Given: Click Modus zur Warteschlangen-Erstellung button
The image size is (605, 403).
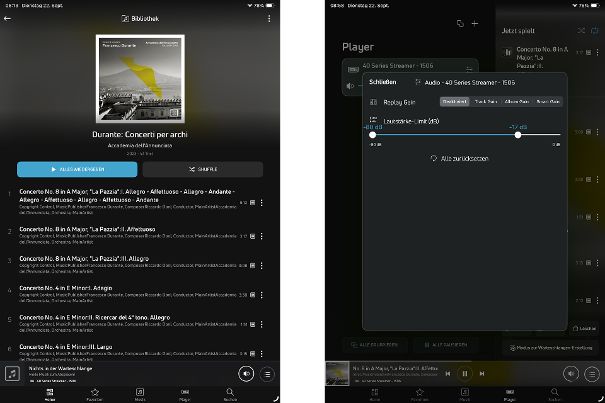Looking at the screenshot, I should [551, 347].
